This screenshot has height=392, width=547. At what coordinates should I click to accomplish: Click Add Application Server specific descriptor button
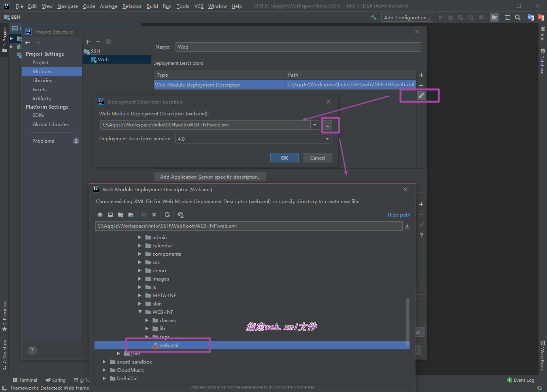(210, 177)
